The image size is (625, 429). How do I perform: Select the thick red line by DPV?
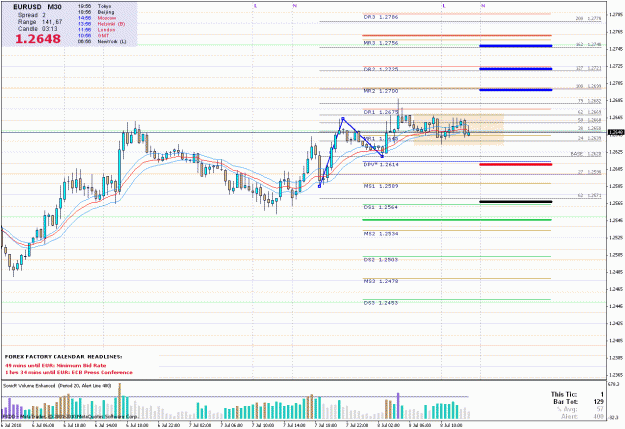[x=516, y=164]
